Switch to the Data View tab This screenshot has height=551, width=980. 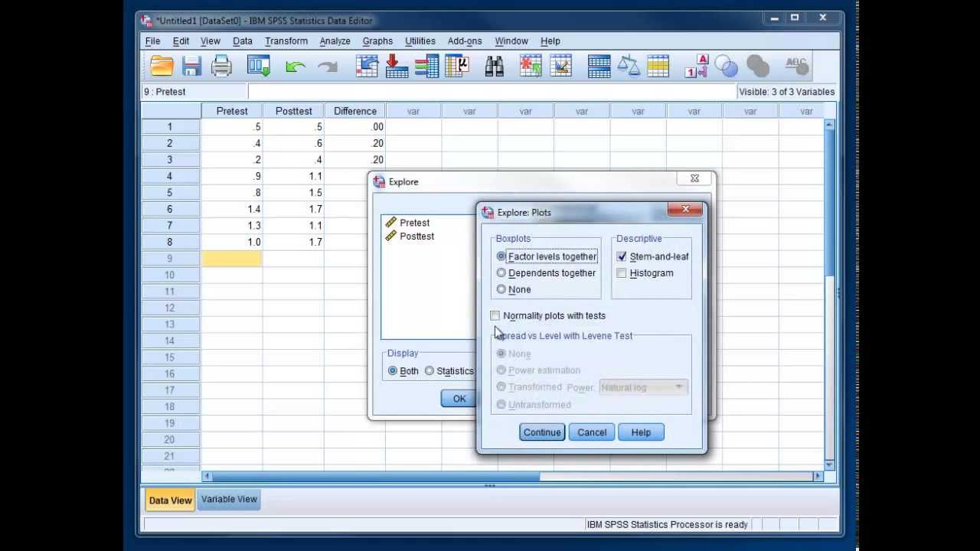coord(170,500)
